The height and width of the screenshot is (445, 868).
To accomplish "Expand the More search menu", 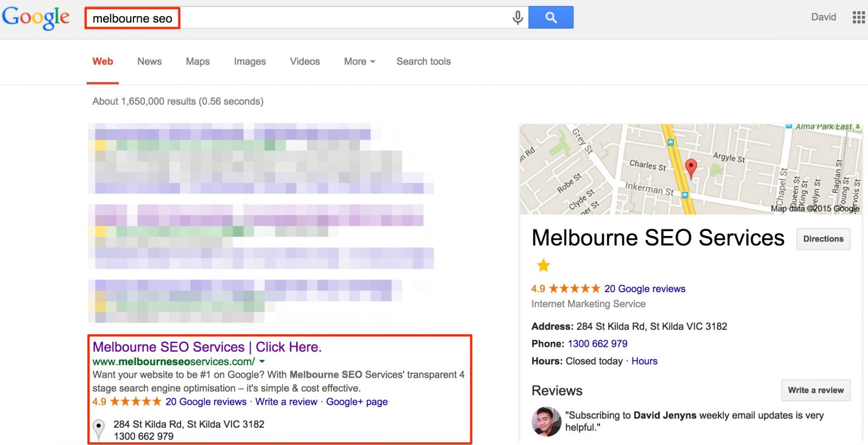I will 359,61.
